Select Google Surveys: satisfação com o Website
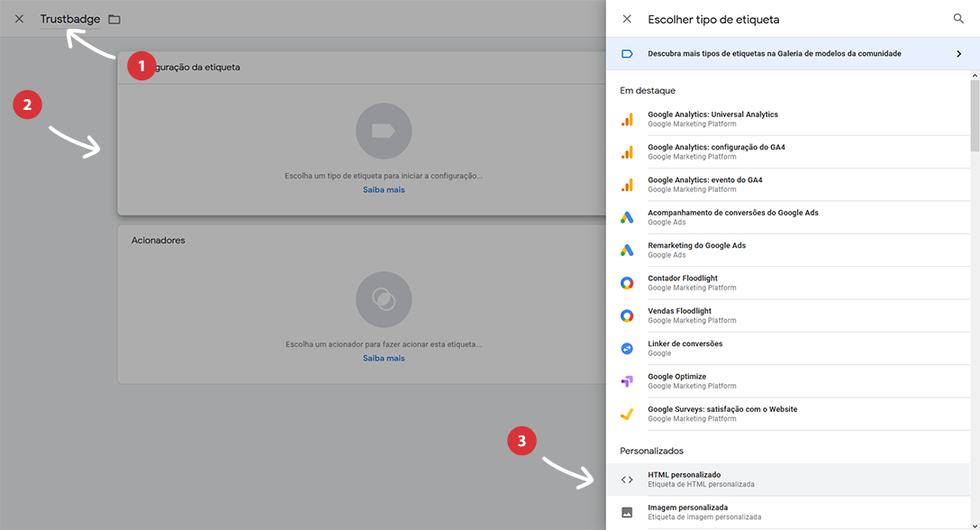This screenshot has width=980, height=530. [787, 414]
